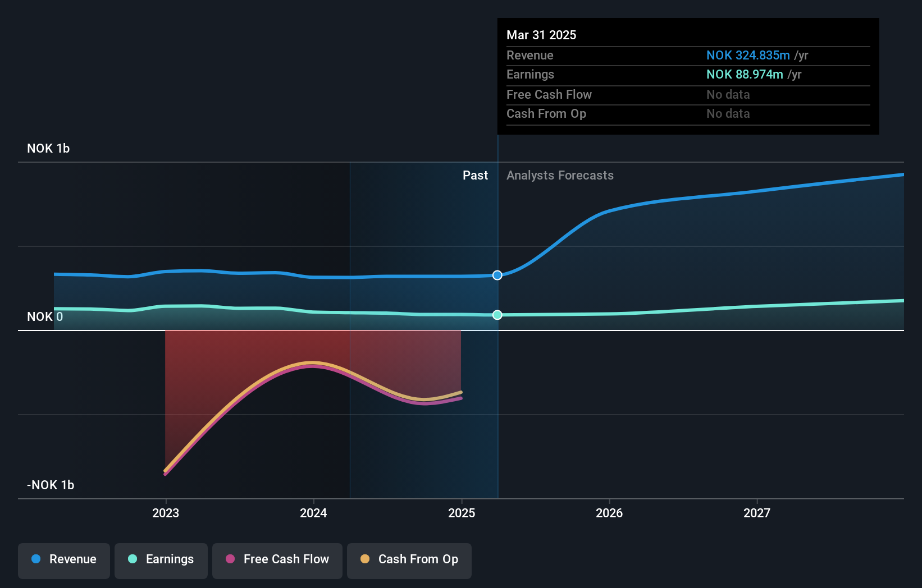Click the 2024 x-axis label
Screen dimensions: 922x588
coord(313,513)
